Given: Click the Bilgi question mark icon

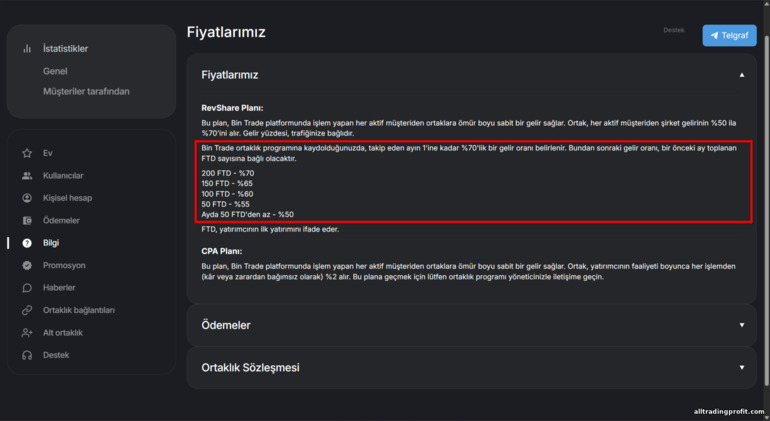Looking at the screenshot, I should point(27,243).
